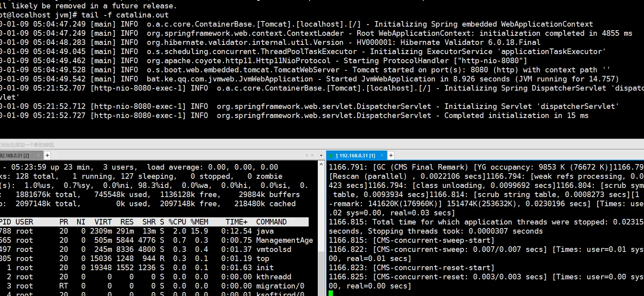This screenshot has height=296, width=644.
Task: Click the Started JvmWebApplication log line
Action: pyautogui.click(x=309, y=79)
